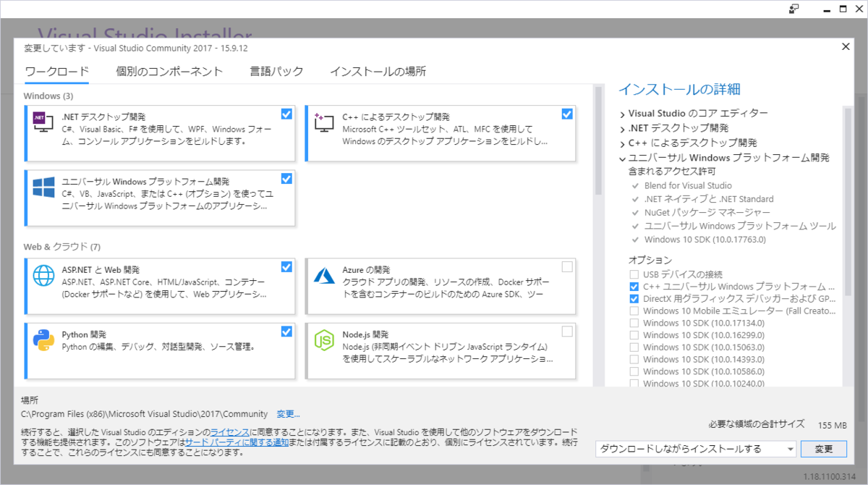Open the サード パーティに関する通知 link

tap(237, 442)
